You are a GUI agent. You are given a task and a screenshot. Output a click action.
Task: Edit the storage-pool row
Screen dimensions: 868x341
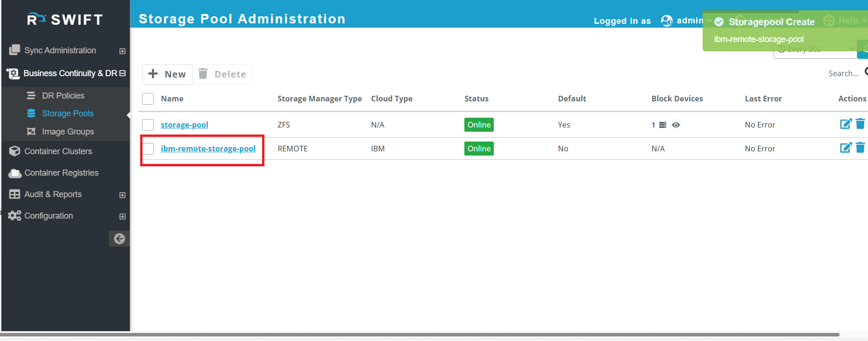pyautogui.click(x=846, y=124)
